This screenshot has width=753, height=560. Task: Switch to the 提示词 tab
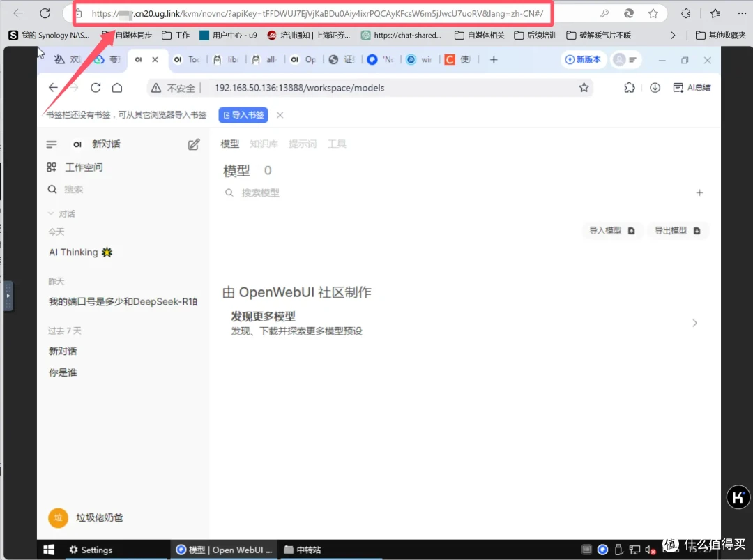coord(303,144)
